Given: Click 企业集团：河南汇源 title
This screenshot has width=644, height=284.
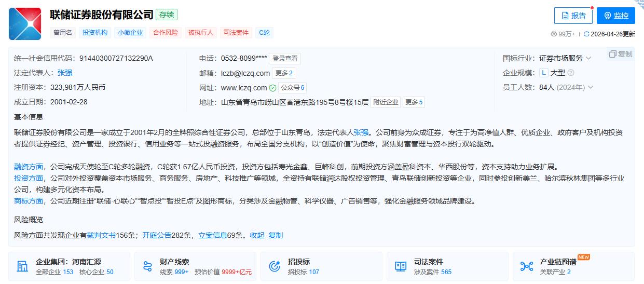Looking at the screenshot, I should [x=68, y=262].
